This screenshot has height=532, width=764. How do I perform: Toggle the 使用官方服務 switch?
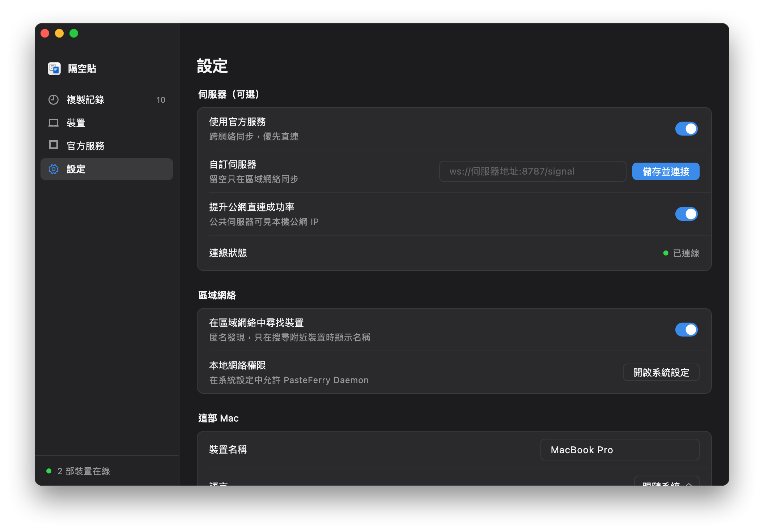tap(686, 129)
